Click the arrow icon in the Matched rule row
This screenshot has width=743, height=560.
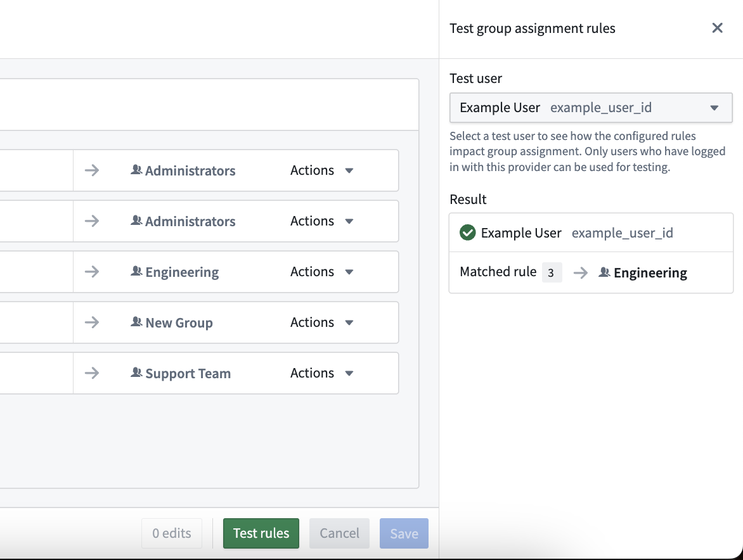click(581, 272)
